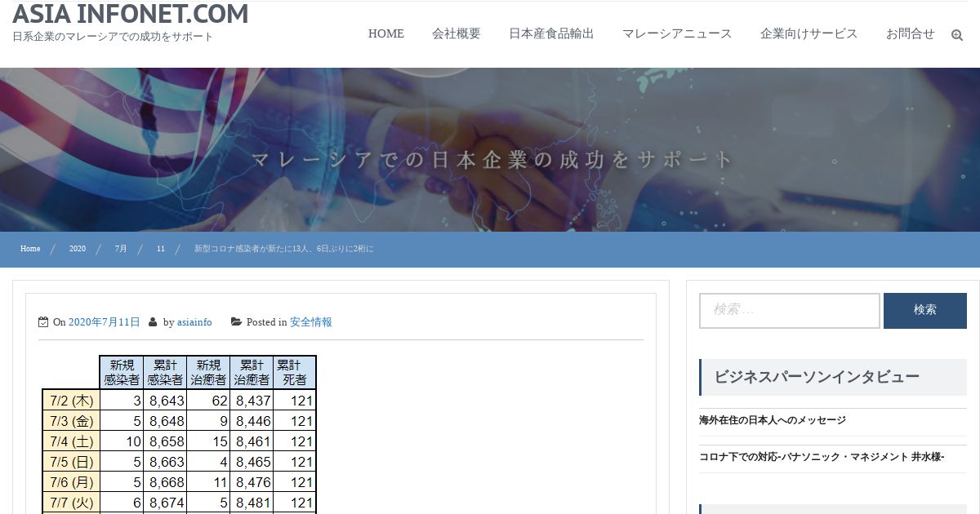This screenshot has height=514, width=980.
Task: Open the お問合せ menu item
Action: pyautogui.click(x=910, y=33)
